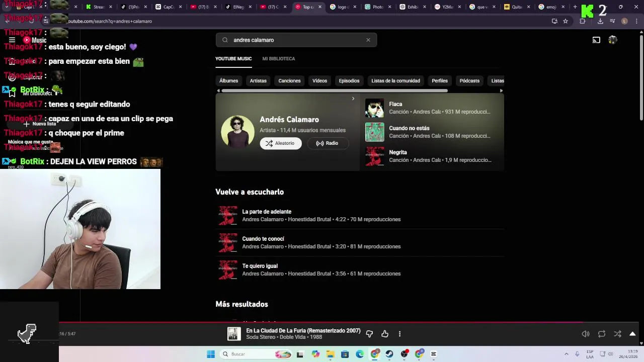Screen dimensions: 644x362
Task: Filter results by Videos chip
Action: (x=319, y=81)
